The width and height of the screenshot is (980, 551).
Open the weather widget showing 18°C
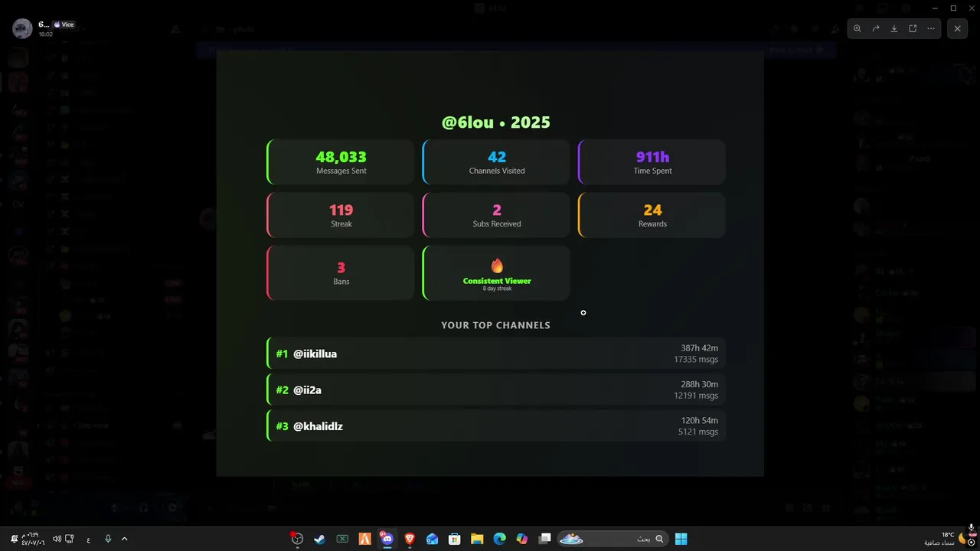[946, 539]
